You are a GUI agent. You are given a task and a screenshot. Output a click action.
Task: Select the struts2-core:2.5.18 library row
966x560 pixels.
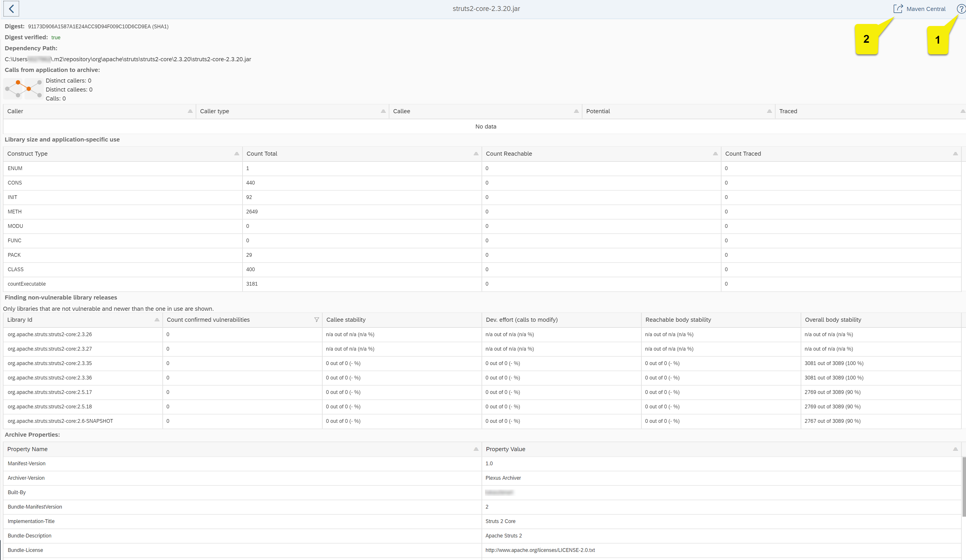[x=50, y=406]
